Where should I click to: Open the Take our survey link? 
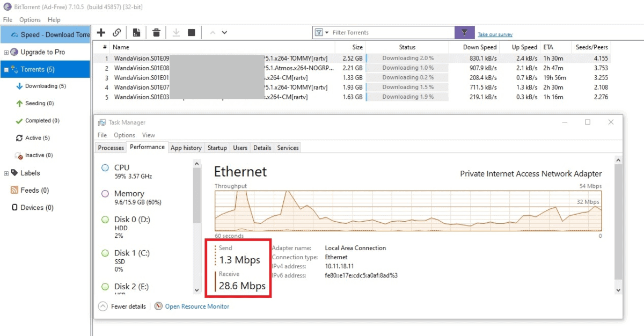point(495,34)
